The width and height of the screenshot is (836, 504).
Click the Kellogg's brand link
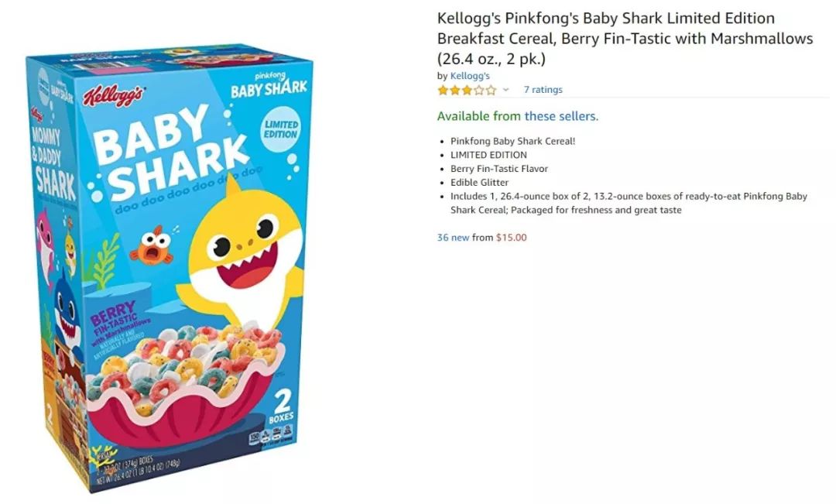470,76
